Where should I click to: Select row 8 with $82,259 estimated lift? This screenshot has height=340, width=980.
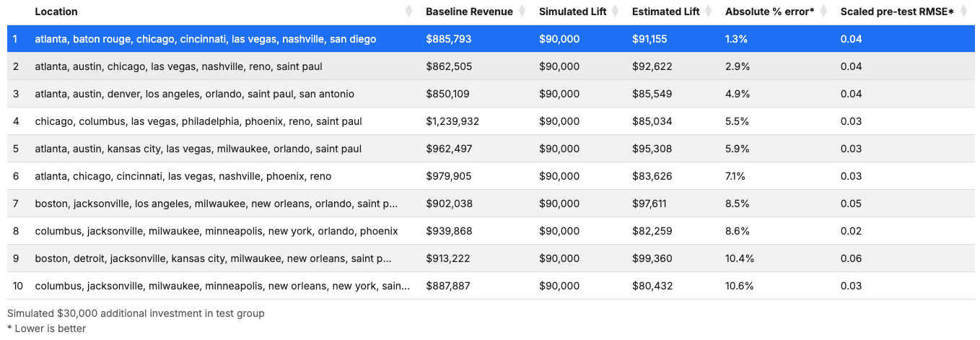tap(490, 231)
